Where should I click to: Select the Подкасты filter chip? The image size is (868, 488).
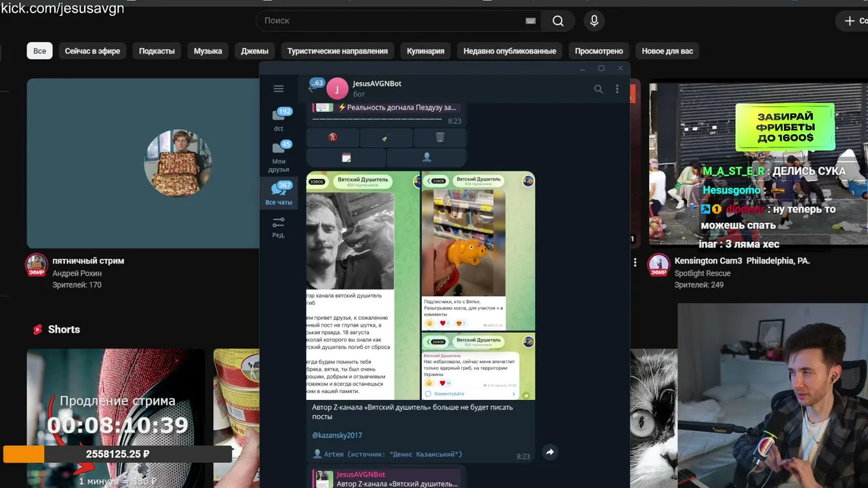point(157,51)
